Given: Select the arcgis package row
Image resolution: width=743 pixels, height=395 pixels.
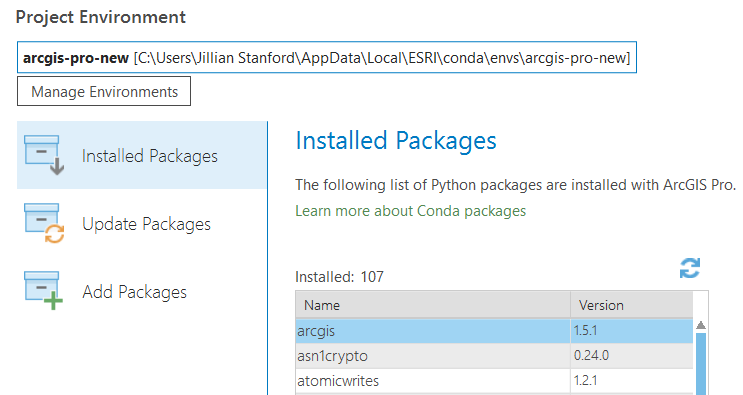Looking at the screenshot, I should (x=494, y=331).
